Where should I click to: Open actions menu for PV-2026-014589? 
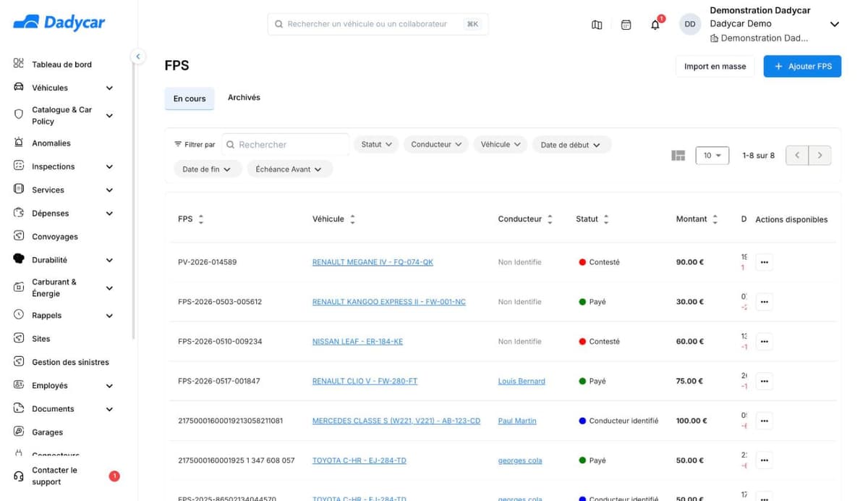click(764, 262)
